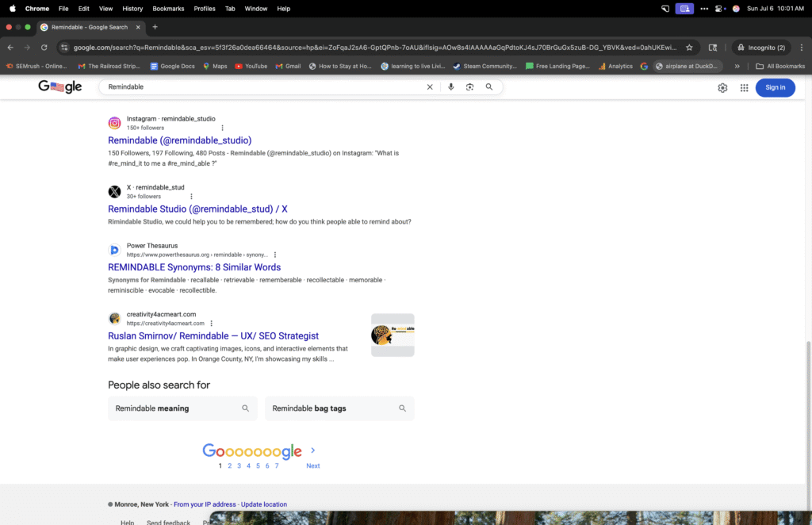
Task: Bookmark this page with the star icon
Action: click(x=689, y=48)
